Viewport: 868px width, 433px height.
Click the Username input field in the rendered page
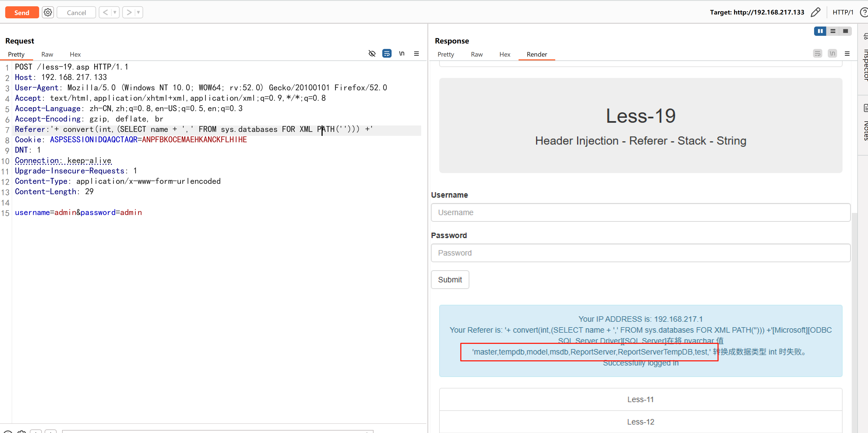[x=640, y=212]
